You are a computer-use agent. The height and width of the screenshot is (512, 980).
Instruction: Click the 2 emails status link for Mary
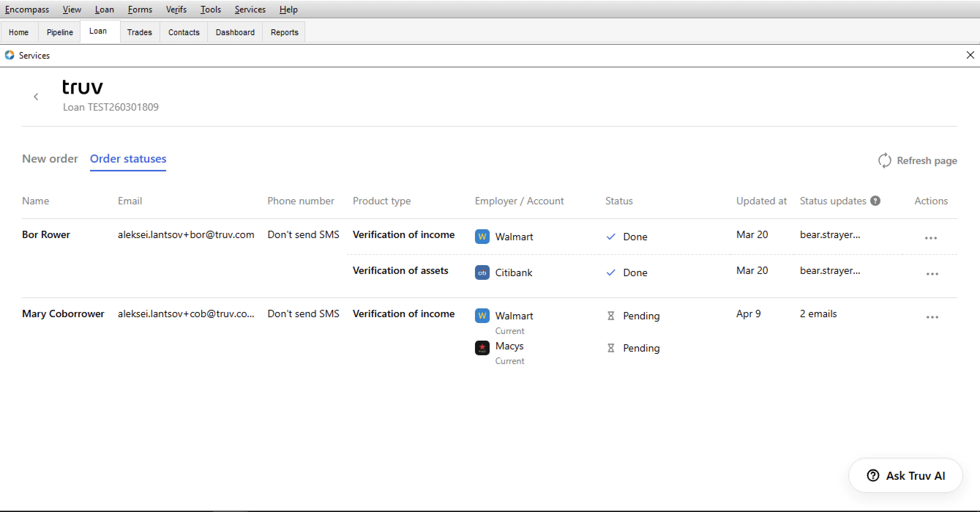tap(818, 313)
